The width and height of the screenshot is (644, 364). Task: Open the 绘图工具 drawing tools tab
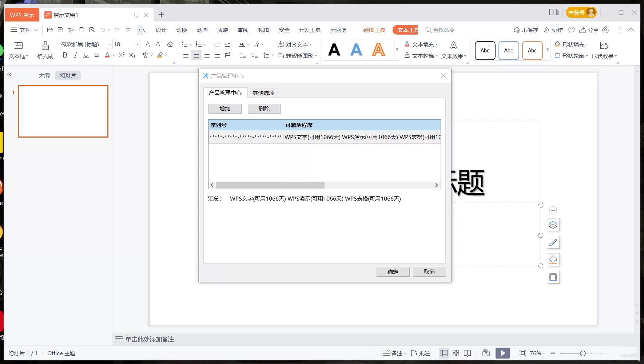pos(374,30)
